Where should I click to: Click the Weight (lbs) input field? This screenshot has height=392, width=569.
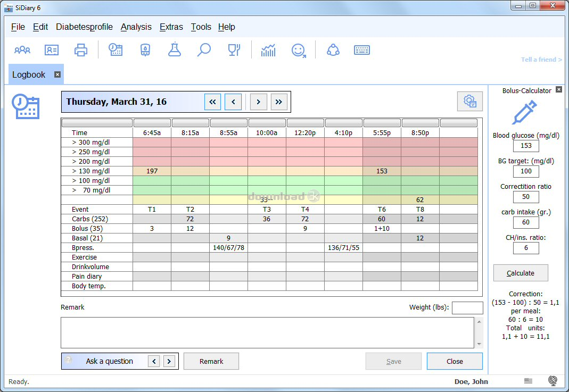(467, 307)
